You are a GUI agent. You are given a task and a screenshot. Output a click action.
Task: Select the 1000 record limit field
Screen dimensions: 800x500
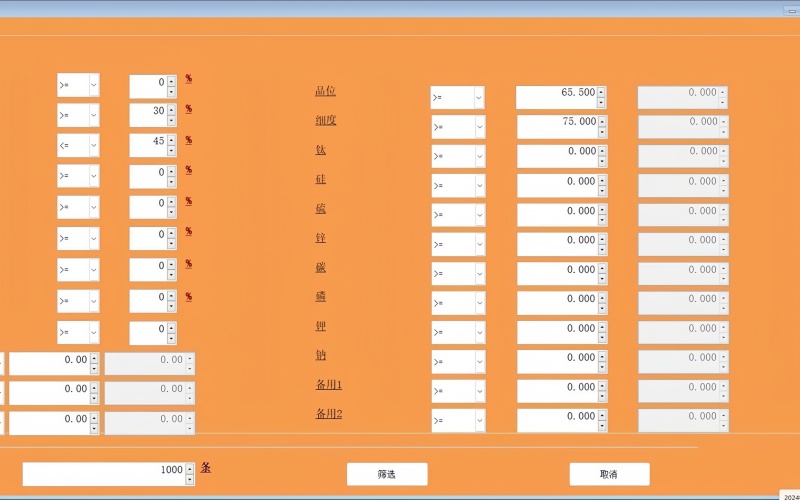(103, 474)
